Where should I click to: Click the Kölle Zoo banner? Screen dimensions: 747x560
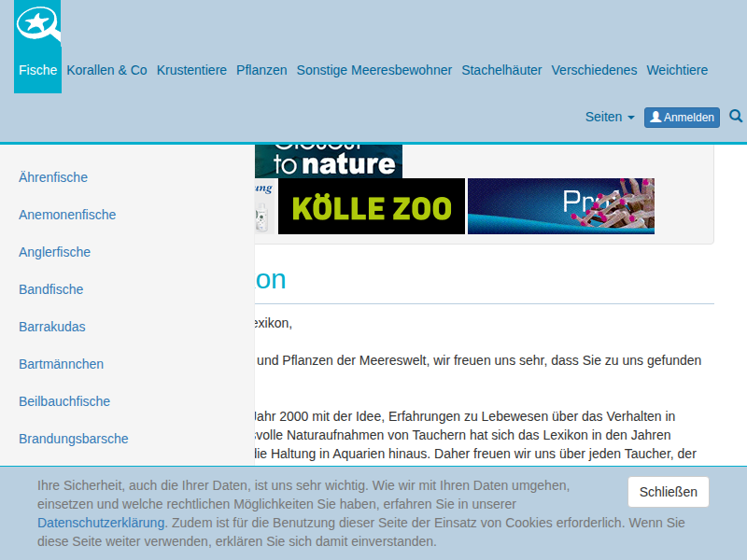coord(371,207)
